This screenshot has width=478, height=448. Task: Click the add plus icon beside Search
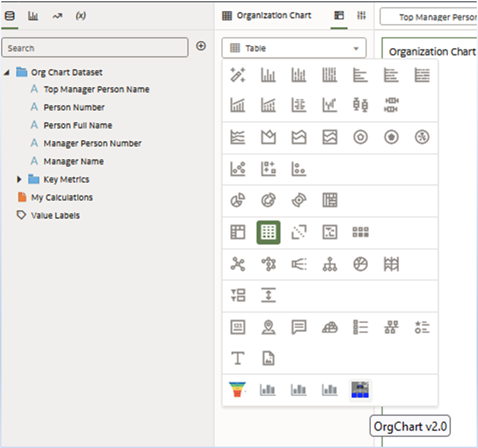point(201,46)
